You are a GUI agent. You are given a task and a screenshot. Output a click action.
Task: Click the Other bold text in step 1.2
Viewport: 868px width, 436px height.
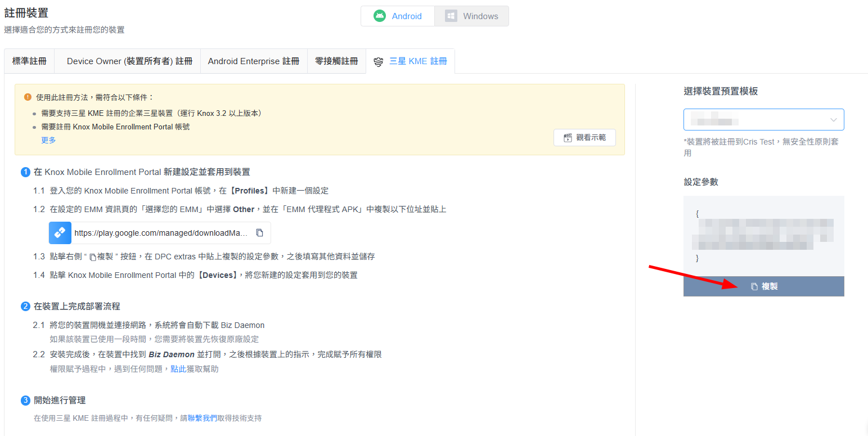[x=244, y=209]
